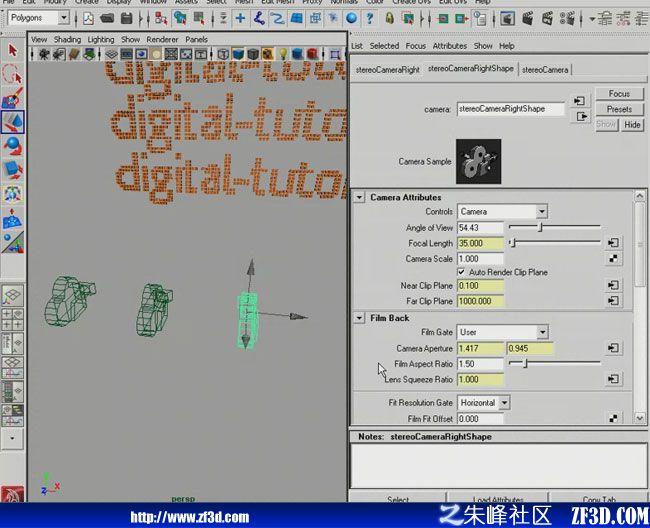Collapse the Camera Attributes section
Screen dimensions: 650x528
(x=359, y=197)
